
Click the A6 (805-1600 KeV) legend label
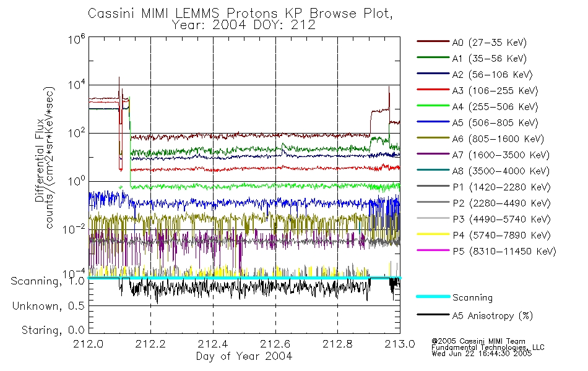coord(498,139)
